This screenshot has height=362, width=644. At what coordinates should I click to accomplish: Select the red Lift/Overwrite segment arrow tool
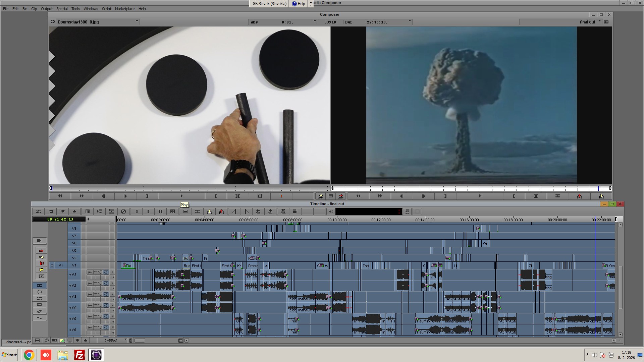pos(41,251)
